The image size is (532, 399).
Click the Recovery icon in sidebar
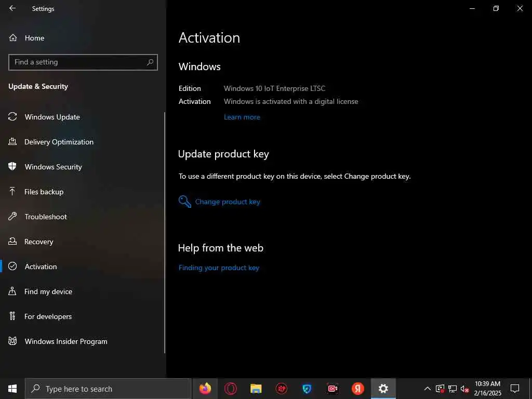[12, 241]
